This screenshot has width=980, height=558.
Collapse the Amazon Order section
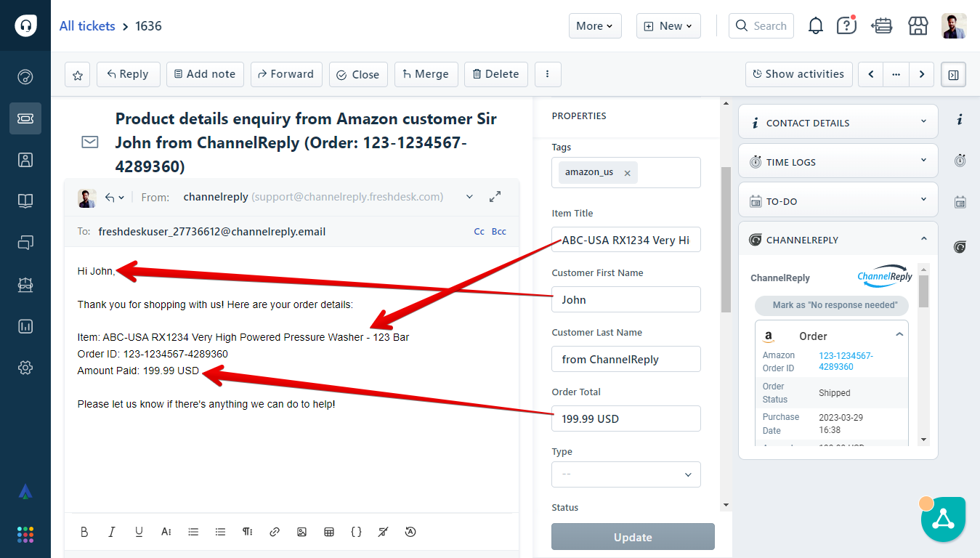[899, 335]
